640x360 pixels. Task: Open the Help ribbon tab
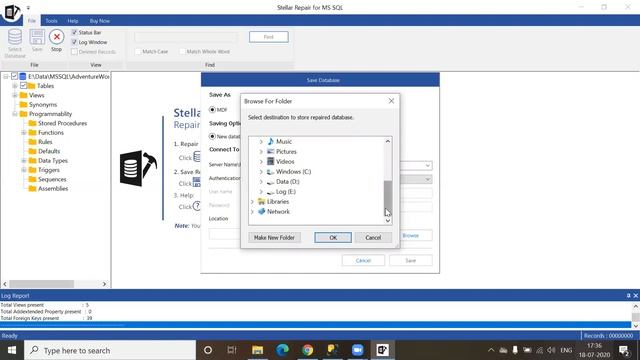coord(73,20)
